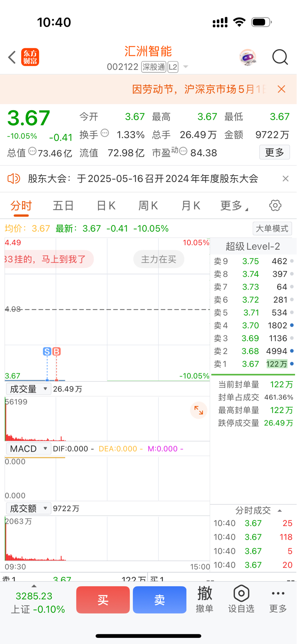Expand the index bar up arrow
The height and width of the screenshot is (644, 297).
point(34,586)
